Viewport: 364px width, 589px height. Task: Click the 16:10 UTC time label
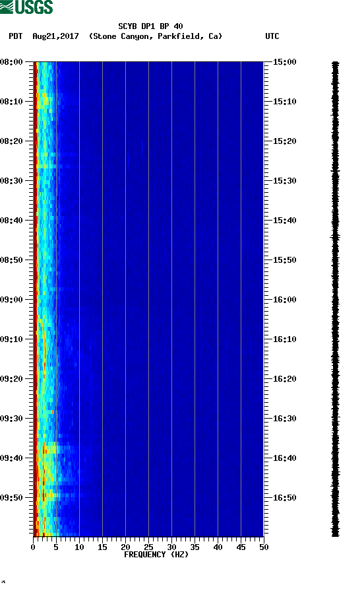(284, 339)
